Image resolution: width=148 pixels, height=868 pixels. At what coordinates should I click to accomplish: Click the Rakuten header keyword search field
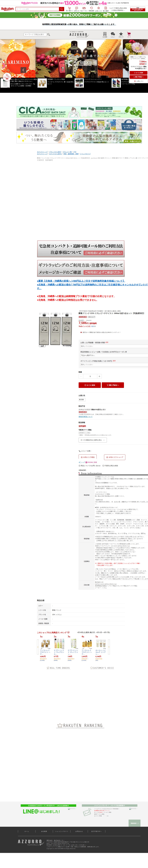[37, 9]
